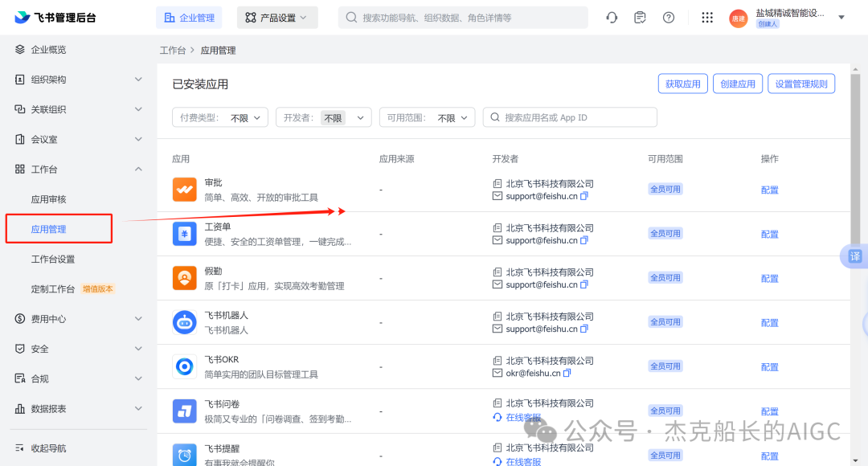Image resolution: width=868 pixels, height=466 pixels.
Task: Expand the 会议室 menu chevron
Action: (x=138, y=139)
